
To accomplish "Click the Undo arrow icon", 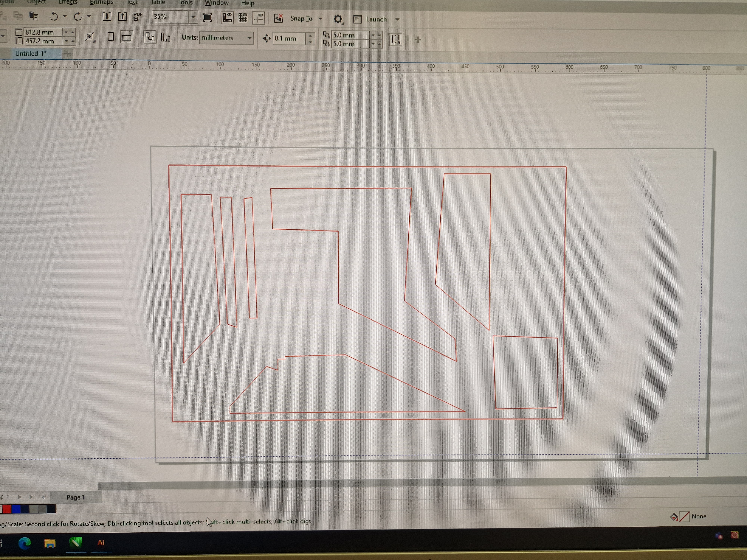I will pyautogui.click(x=54, y=17).
